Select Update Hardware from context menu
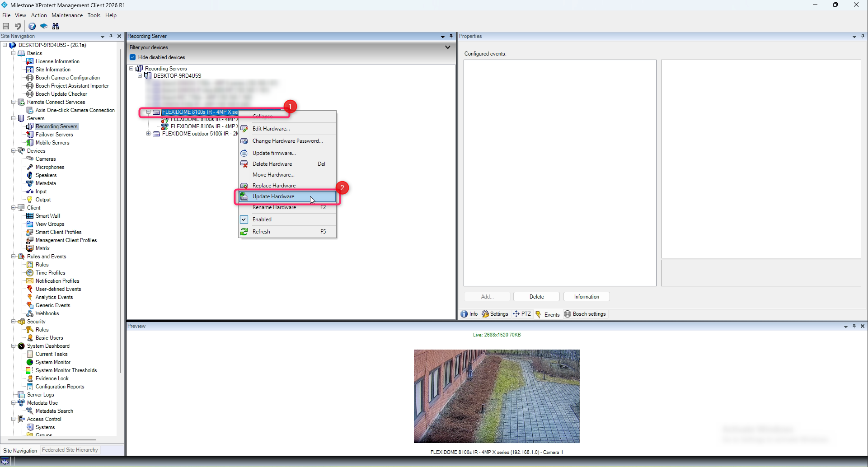Image resolution: width=868 pixels, height=467 pixels. (287, 196)
